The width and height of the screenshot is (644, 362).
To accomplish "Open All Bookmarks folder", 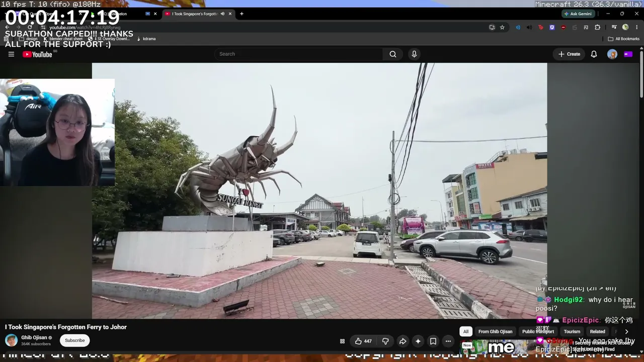I will click(x=623, y=39).
